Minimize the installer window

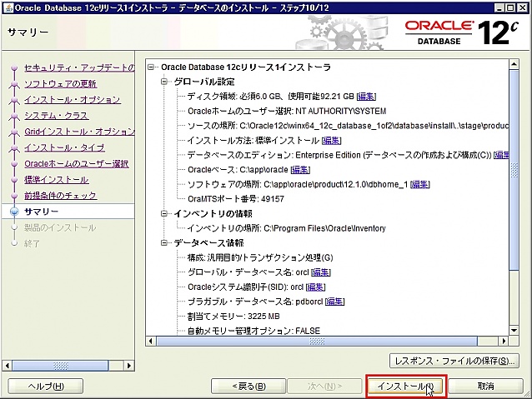[x=499, y=7]
